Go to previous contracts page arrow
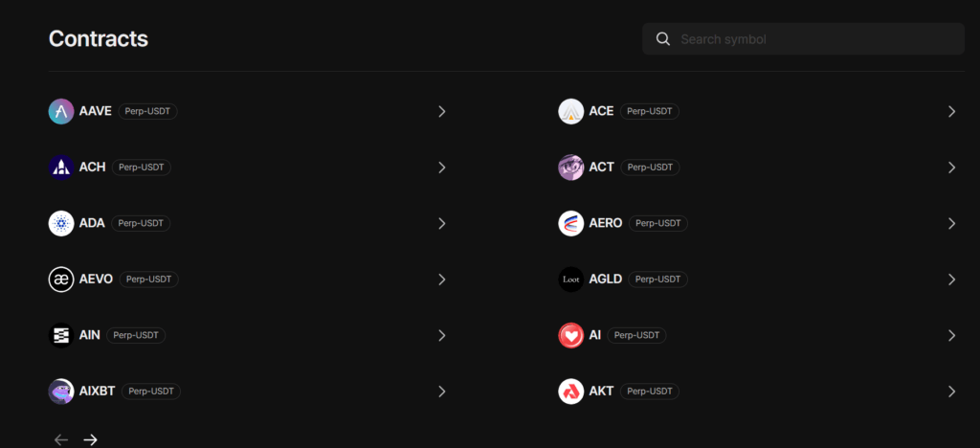This screenshot has height=448, width=980. pyautogui.click(x=61, y=439)
